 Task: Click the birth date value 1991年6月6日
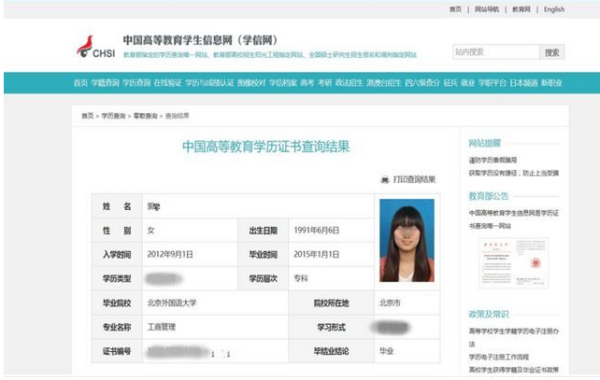[316, 230]
